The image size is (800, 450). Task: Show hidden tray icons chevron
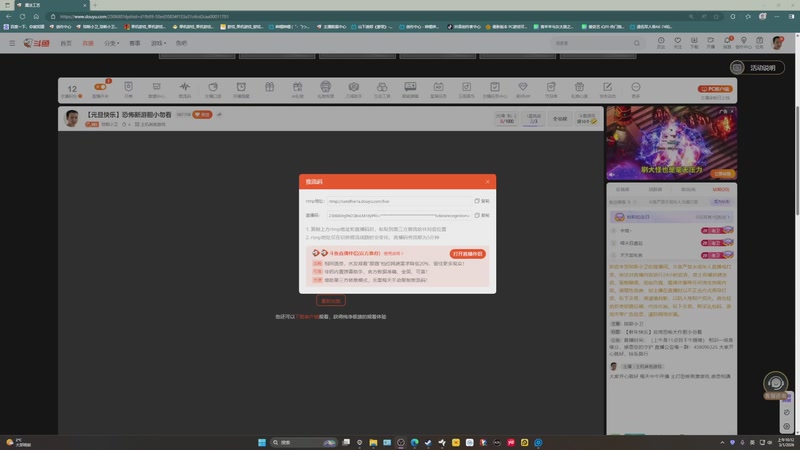pos(722,442)
